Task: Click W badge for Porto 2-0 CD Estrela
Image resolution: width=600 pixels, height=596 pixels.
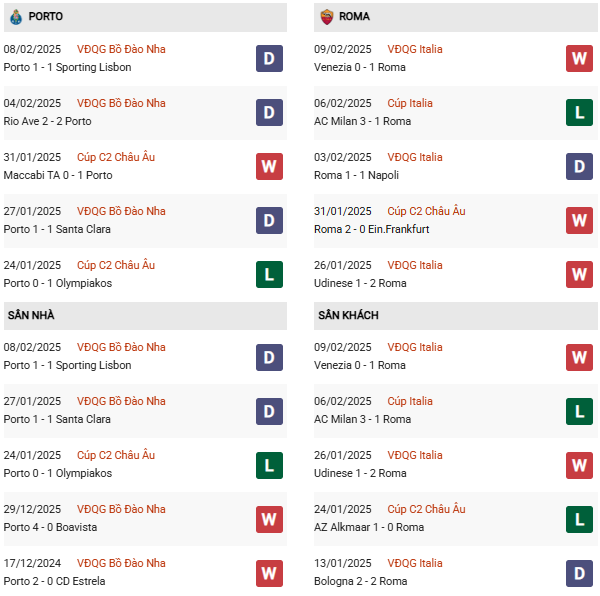Action: (x=269, y=572)
